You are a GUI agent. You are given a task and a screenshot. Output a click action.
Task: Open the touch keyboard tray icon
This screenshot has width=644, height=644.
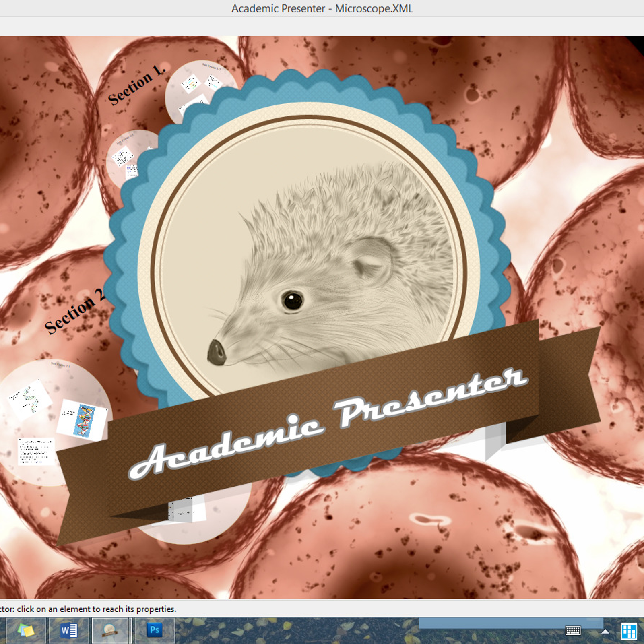point(573,631)
